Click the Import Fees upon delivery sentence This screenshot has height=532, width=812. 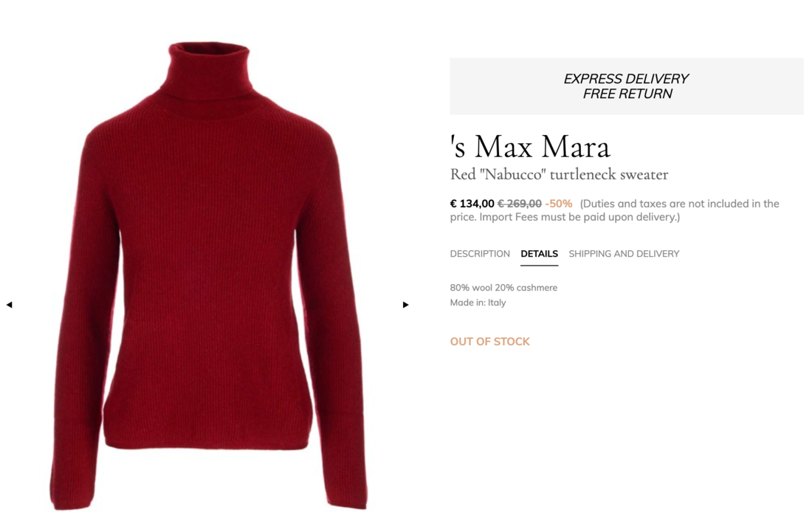(579, 217)
